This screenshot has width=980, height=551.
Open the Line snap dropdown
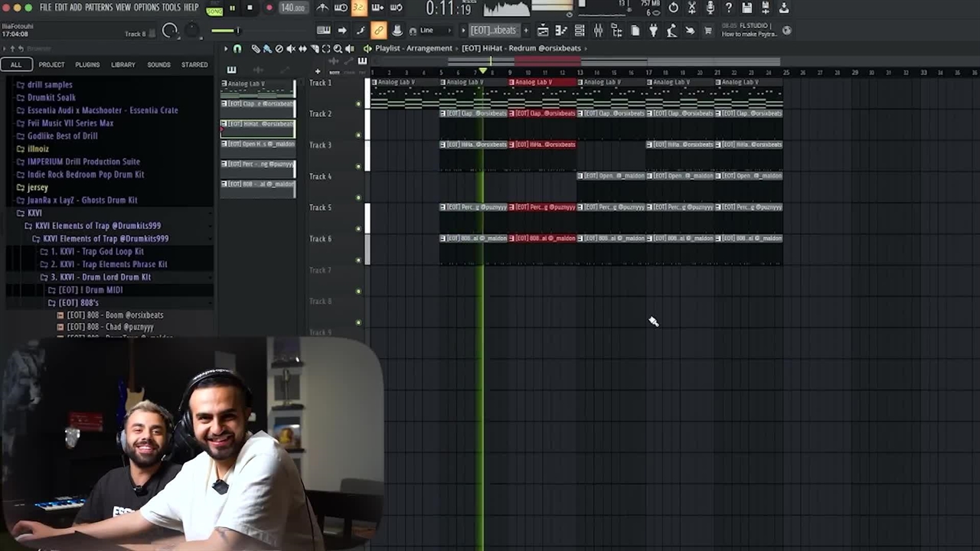[426, 31]
